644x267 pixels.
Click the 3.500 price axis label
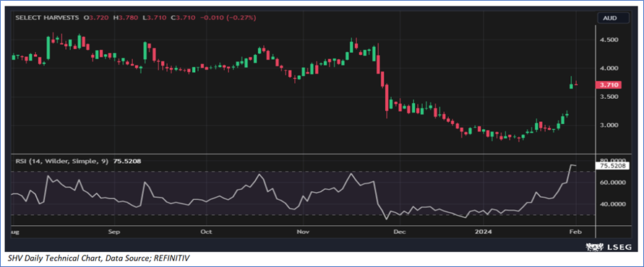coord(609,97)
